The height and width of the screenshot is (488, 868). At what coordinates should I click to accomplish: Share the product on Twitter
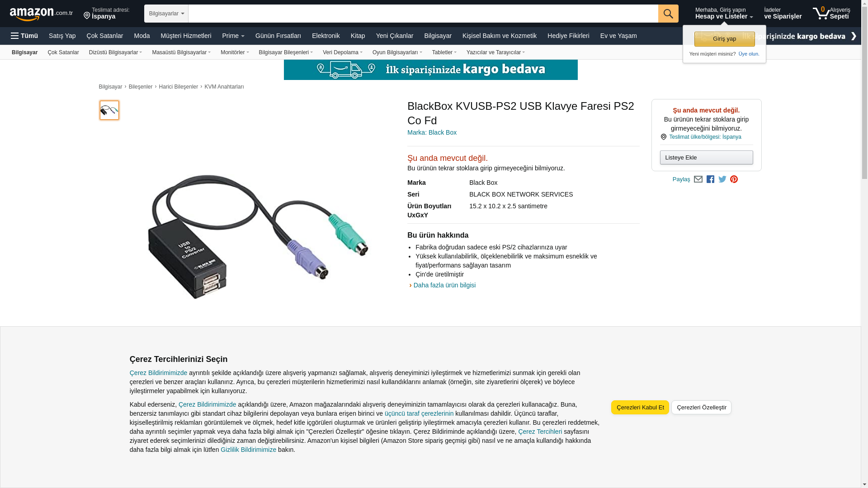coord(722,179)
